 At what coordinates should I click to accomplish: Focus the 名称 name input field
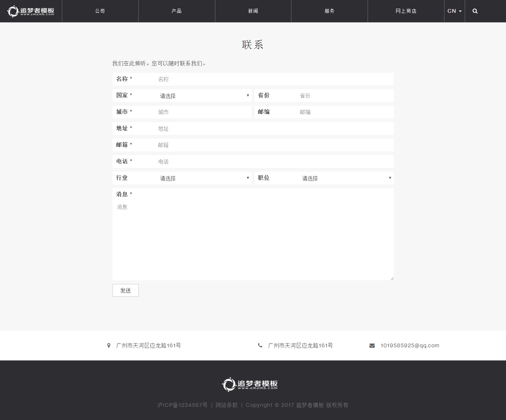point(274,79)
